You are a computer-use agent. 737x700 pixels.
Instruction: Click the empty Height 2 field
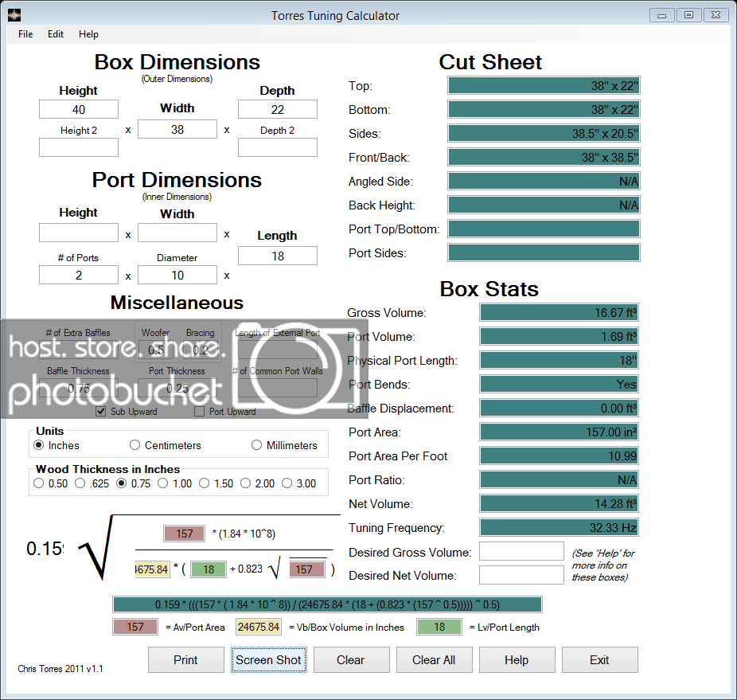(x=79, y=147)
